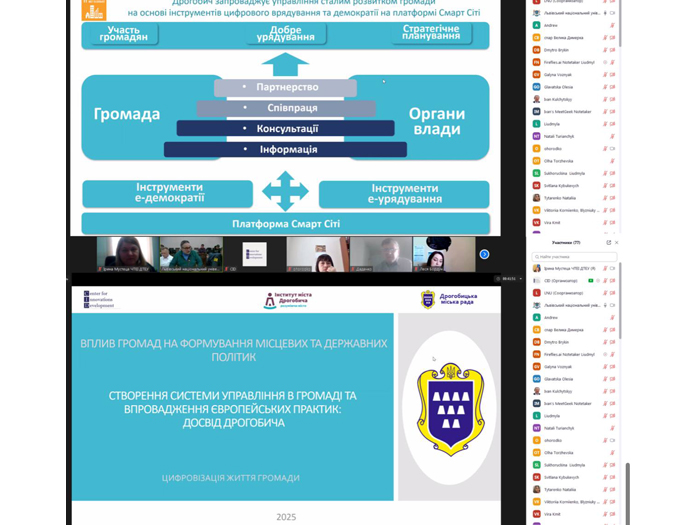
Task: Click Natali Turianchyk's purple avatar icon
Action: (537, 427)
